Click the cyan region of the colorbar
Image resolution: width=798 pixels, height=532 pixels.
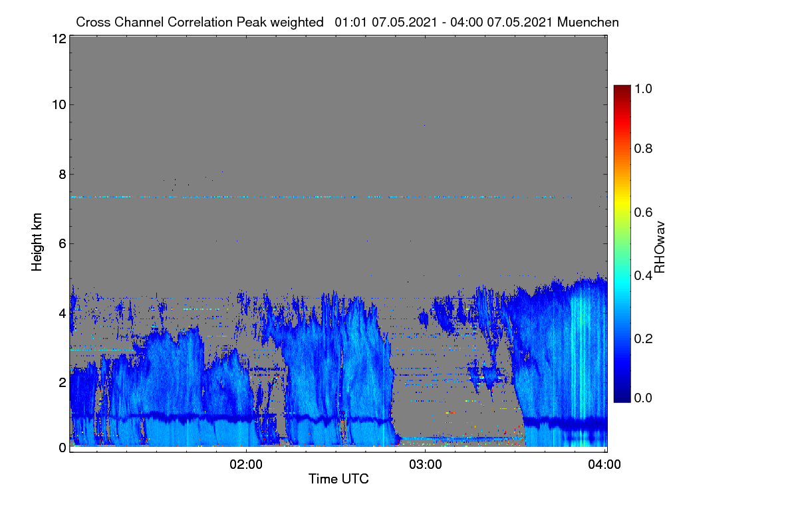pyautogui.click(x=622, y=283)
